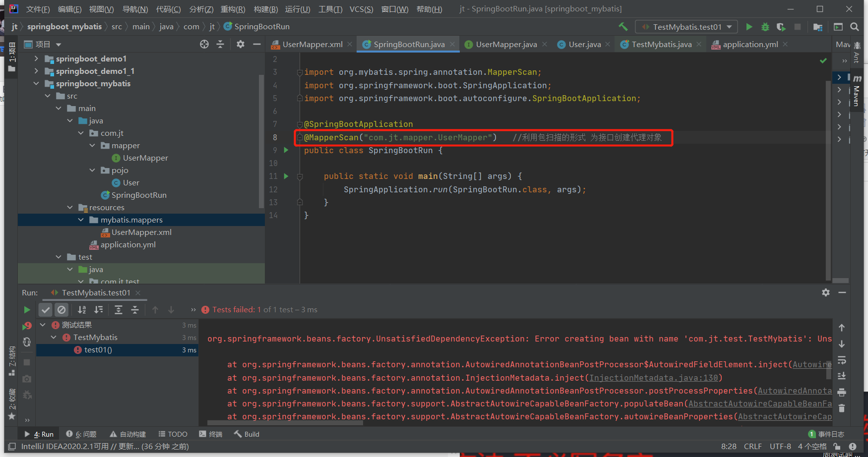Viewport: 868px width, 457px height.
Task: Start debugging with the bug icon
Action: pyautogui.click(x=765, y=27)
